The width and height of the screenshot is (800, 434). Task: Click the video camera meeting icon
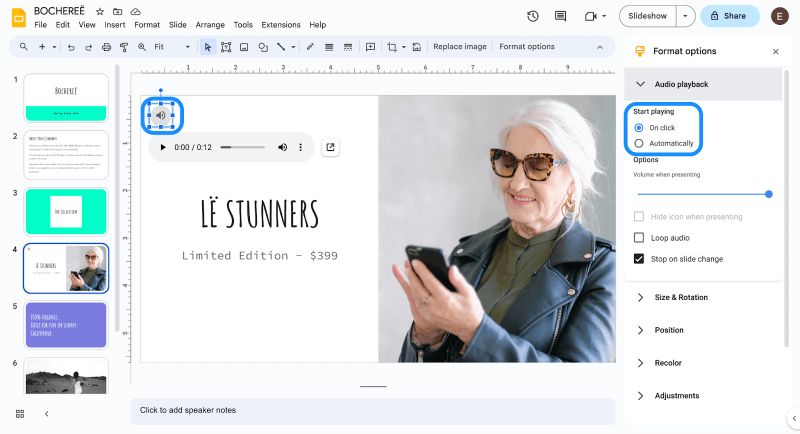point(591,16)
